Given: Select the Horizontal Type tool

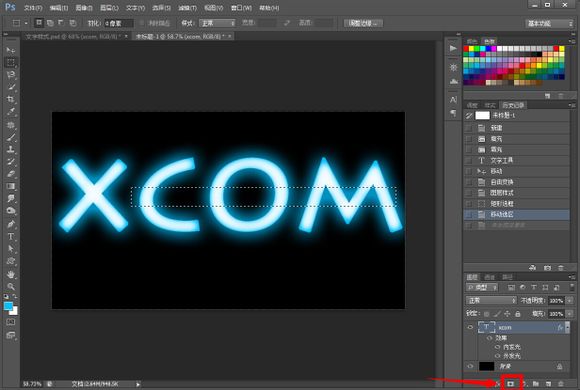Looking at the screenshot, I should (x=11, y=236).
